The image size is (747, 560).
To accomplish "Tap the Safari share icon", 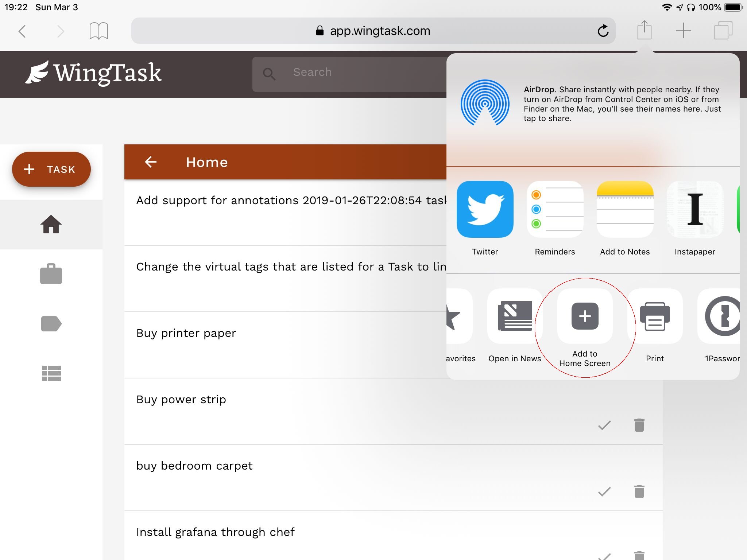I will (x=645, y=30).
